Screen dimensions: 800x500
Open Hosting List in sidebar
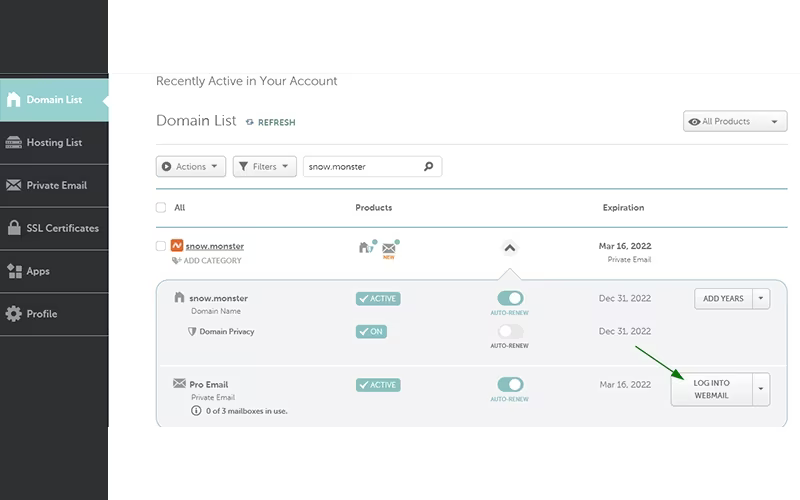pyautogui.click(x=54, y=142)
